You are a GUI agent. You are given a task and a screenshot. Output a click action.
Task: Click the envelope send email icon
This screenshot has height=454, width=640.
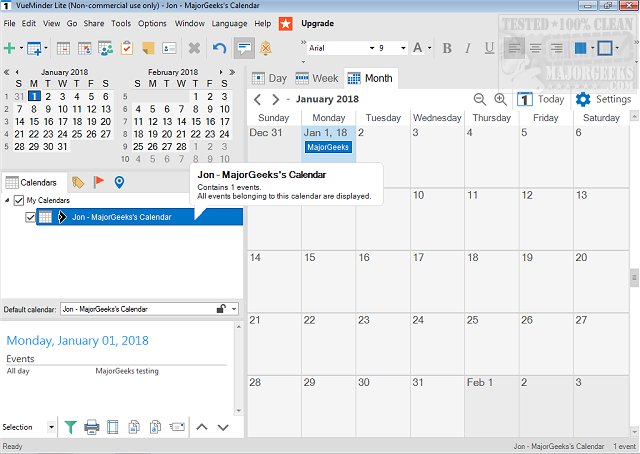point(177,427)
